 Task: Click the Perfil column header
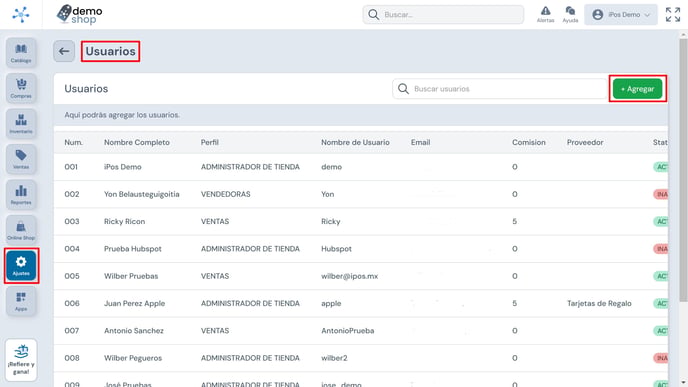click(x=210, y=142)
